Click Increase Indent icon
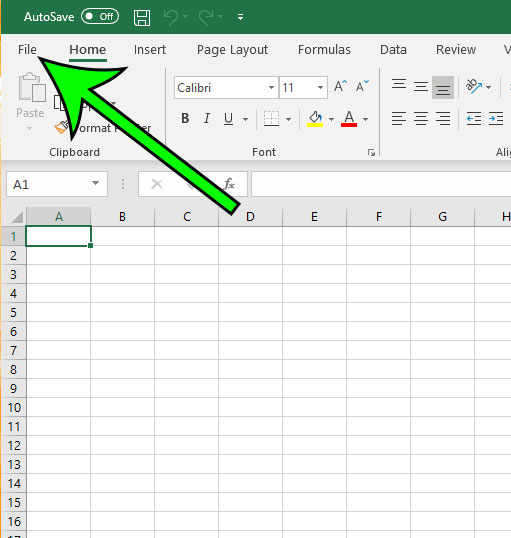The width and height of the screenshot is (511, 538). 496,119
